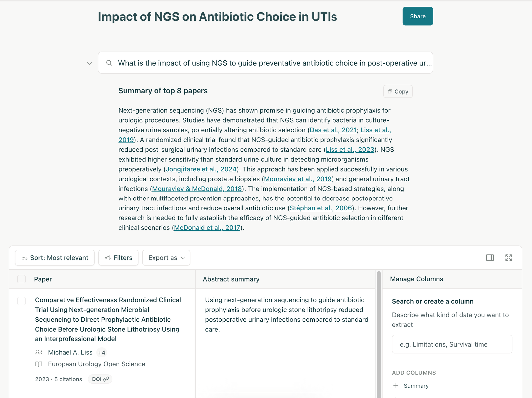Check the box for the Liss 2023 paper
This screenshot has height=398, width=532.
tap(21, 301)
